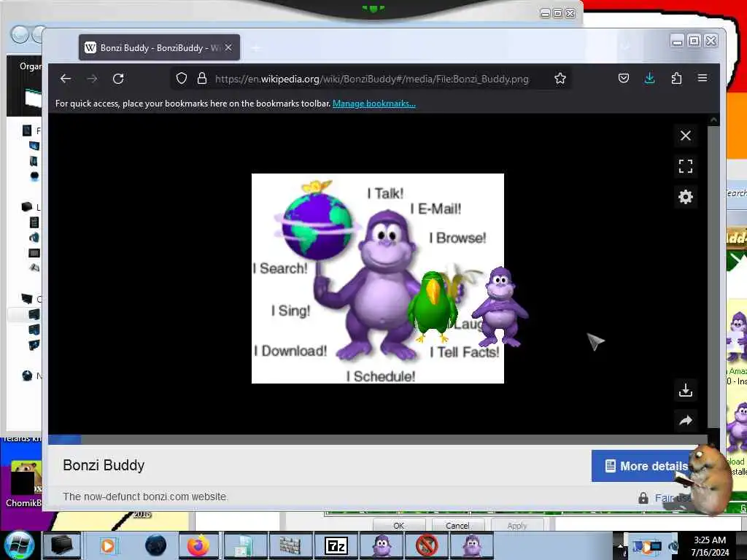The height and width of the screenshot is (560, 747).
Task: Click the green Peedy parrot character
Action: click(x=433, y=307)
